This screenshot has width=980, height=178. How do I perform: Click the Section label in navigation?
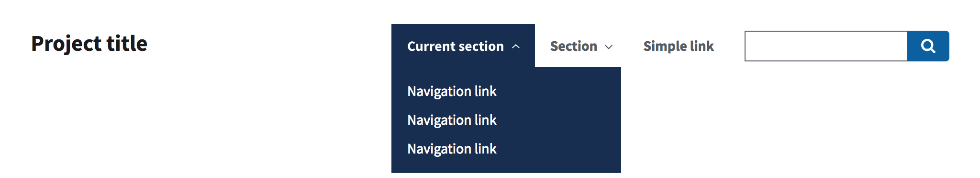pyautogui.click(x=574, y=46)
